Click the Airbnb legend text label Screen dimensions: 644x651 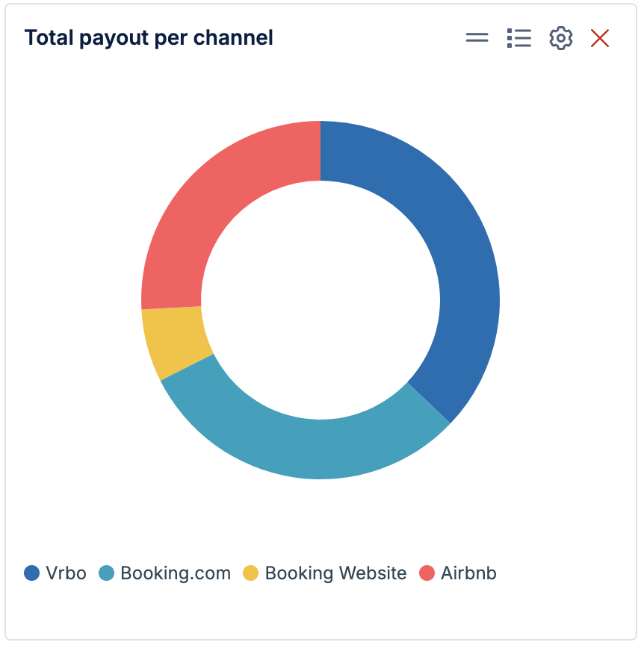(468, 573)
